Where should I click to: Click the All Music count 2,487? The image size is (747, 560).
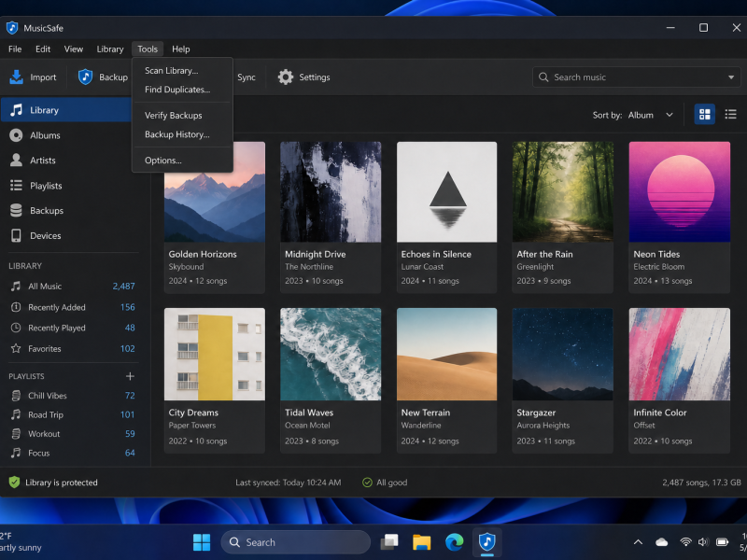pos(123,287)
